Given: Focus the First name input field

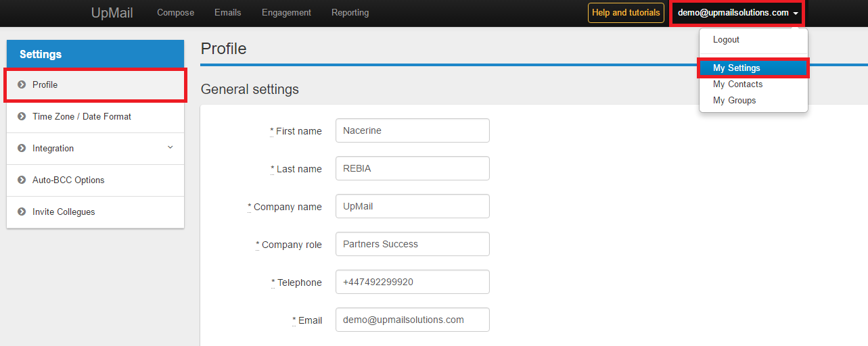Looking at the screenshot, I should [x=412, y=131].
